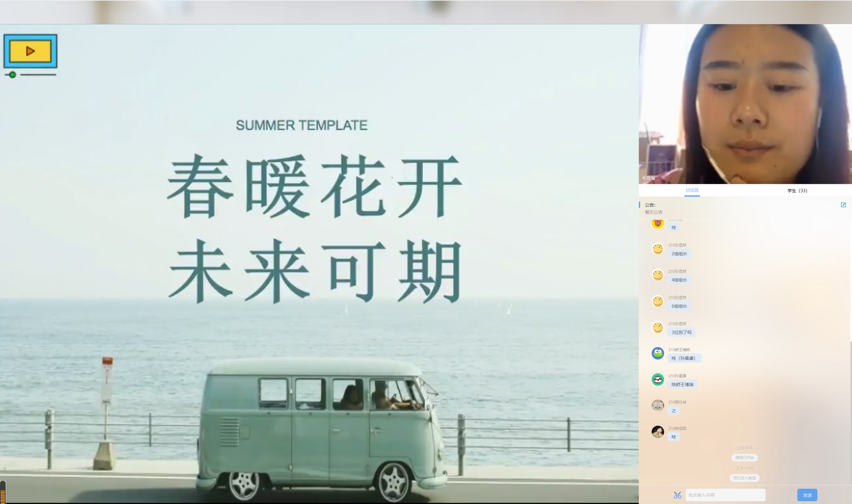Click the 6组组长 chat message
852x504 pixels.
pos(679,306)
